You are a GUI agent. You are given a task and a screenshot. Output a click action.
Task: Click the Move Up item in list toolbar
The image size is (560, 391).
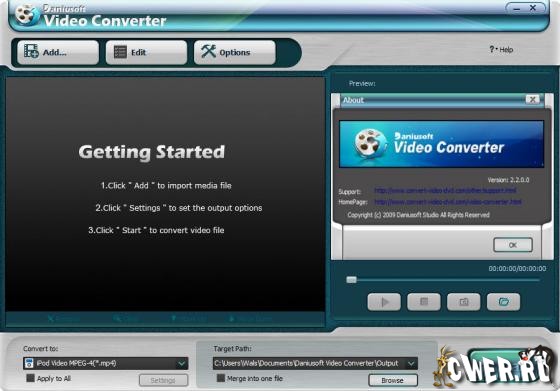[188, 319]
